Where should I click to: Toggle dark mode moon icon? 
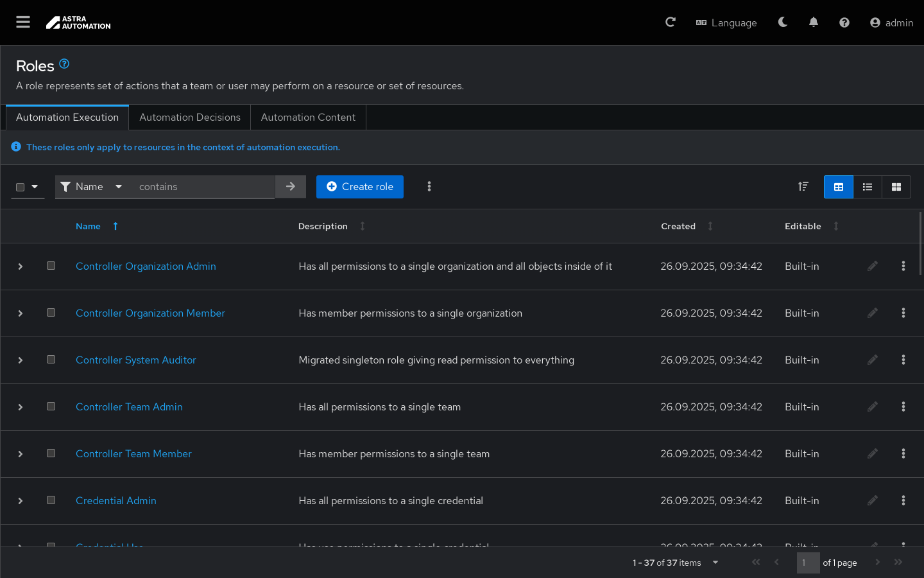(783, 22)
